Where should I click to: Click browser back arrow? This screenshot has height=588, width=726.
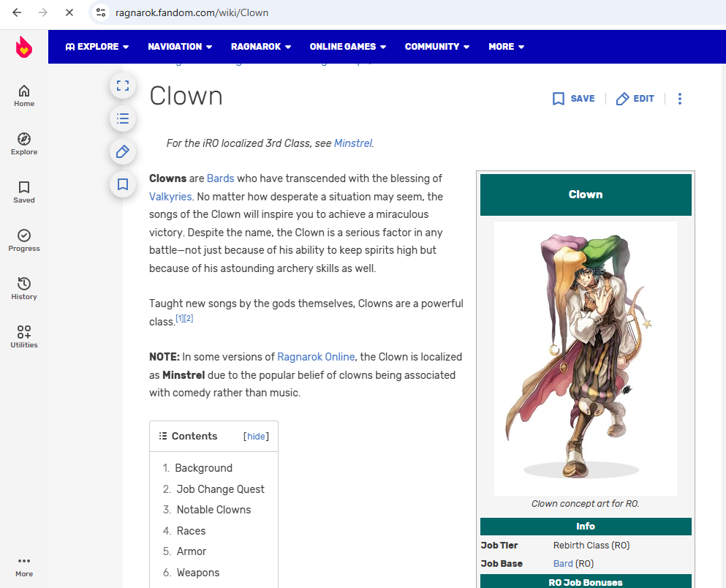click(x=17, y=12)
